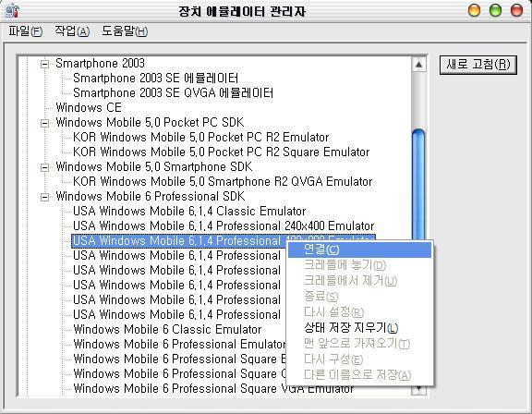
Task: Open the 작업(A) menu
Action: 72,31
